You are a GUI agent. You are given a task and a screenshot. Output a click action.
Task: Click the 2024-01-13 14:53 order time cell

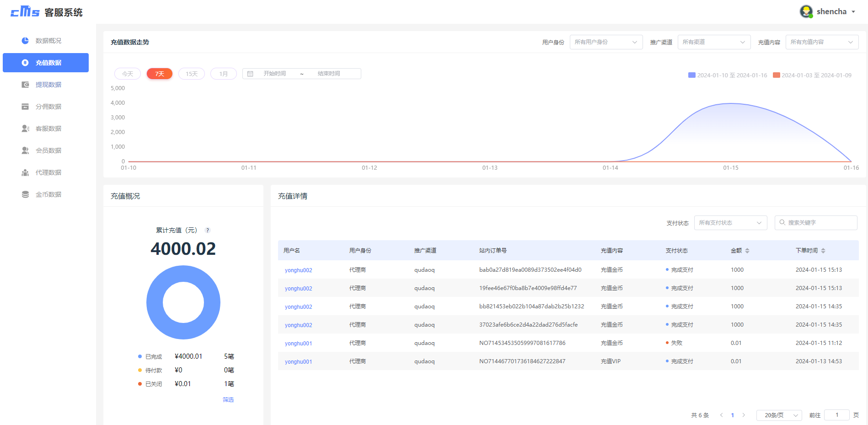click(x=819, y=361)
